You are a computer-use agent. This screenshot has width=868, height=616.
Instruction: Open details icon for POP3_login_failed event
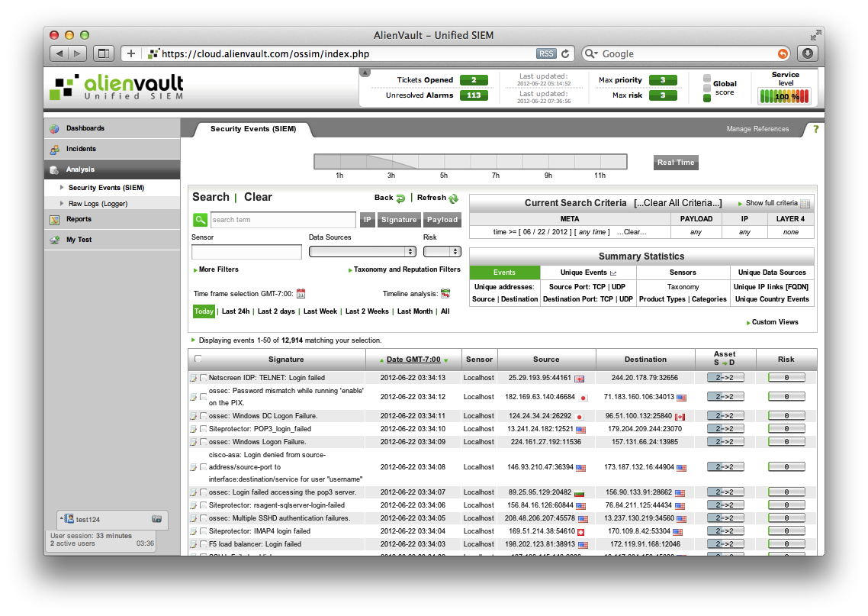tap(193, 429)
